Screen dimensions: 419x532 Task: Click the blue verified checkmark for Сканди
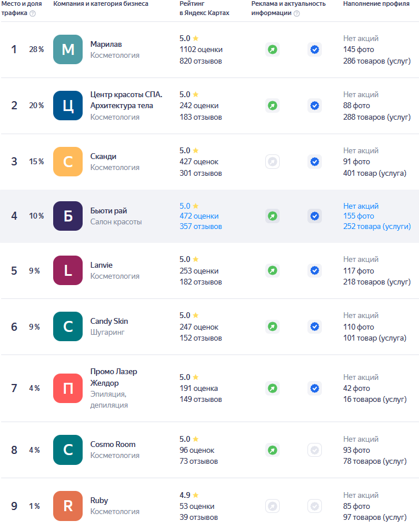click(314, 162)
